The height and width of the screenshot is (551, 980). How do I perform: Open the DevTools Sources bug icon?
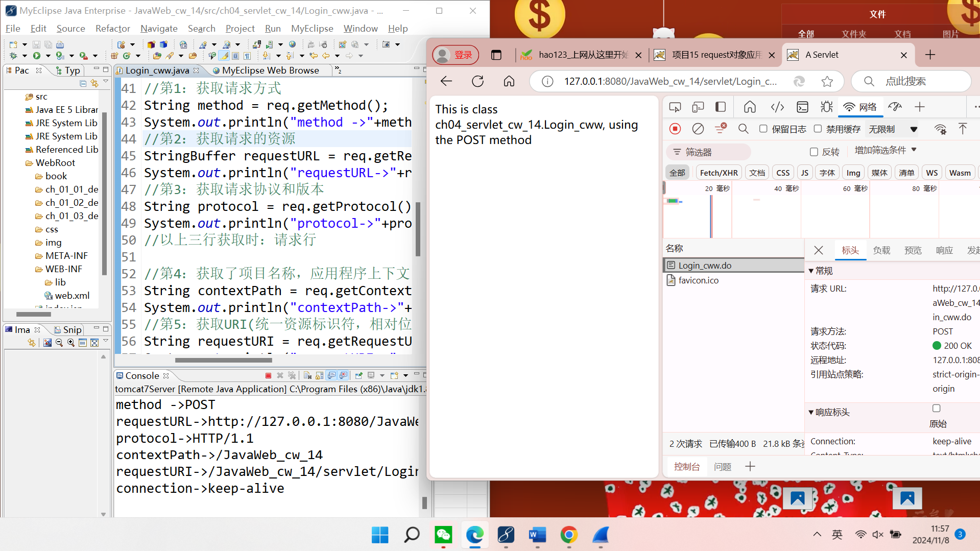tap(827, 107)
